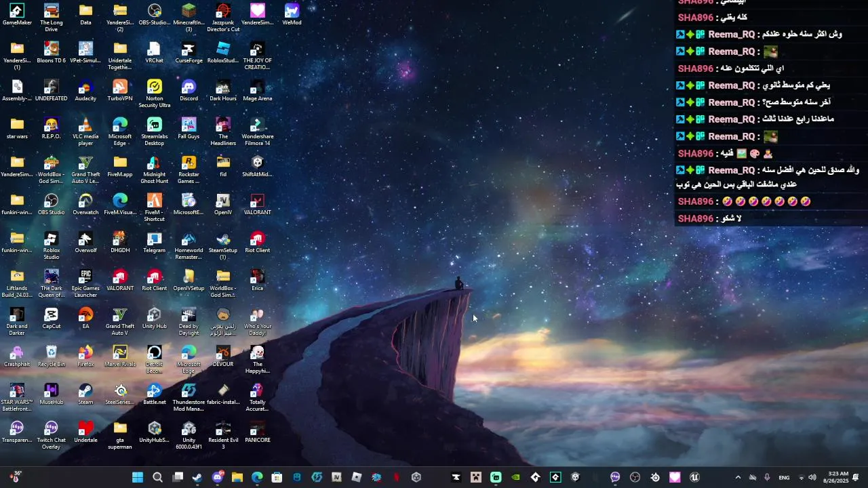Switch to Steam in the taskbar
Image resolution: width=868 pixels, height=488 pixels.
pos(197,477)
